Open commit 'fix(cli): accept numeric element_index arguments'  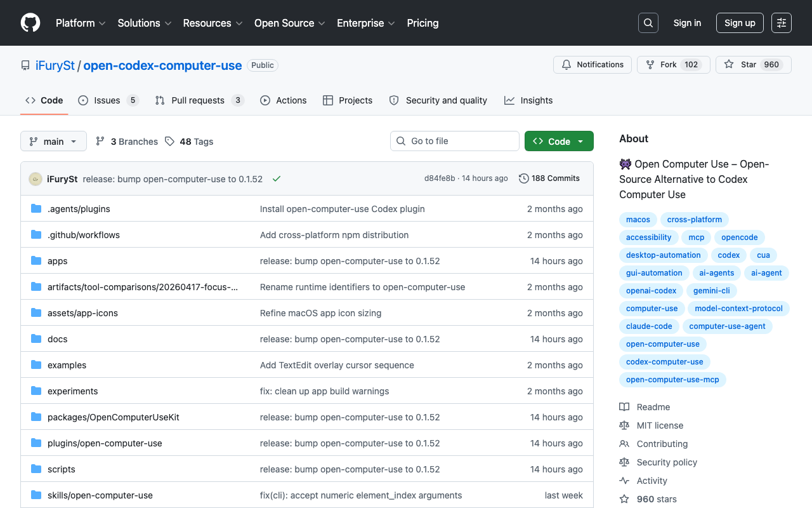tap(361, 495)
